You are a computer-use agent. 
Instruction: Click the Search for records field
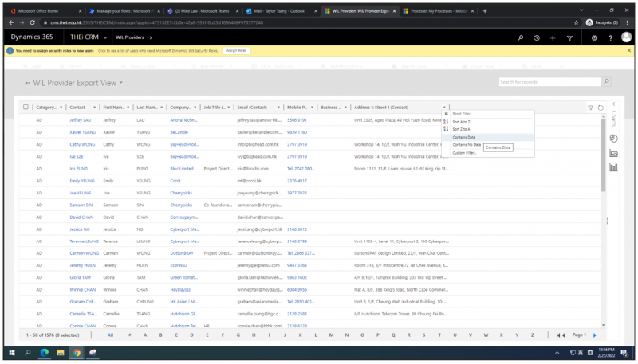coord(549,82)
